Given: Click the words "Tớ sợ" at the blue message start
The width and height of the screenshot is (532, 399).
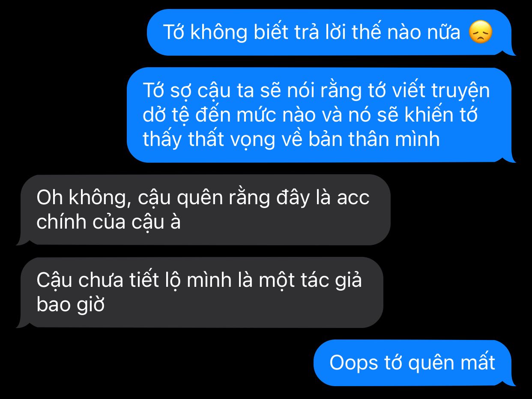Looking at the screenshot, I should coord(168,92).
